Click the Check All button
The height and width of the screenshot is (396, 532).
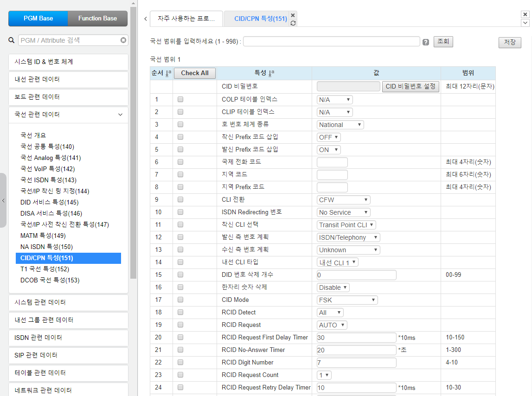(x=195, y=73)
